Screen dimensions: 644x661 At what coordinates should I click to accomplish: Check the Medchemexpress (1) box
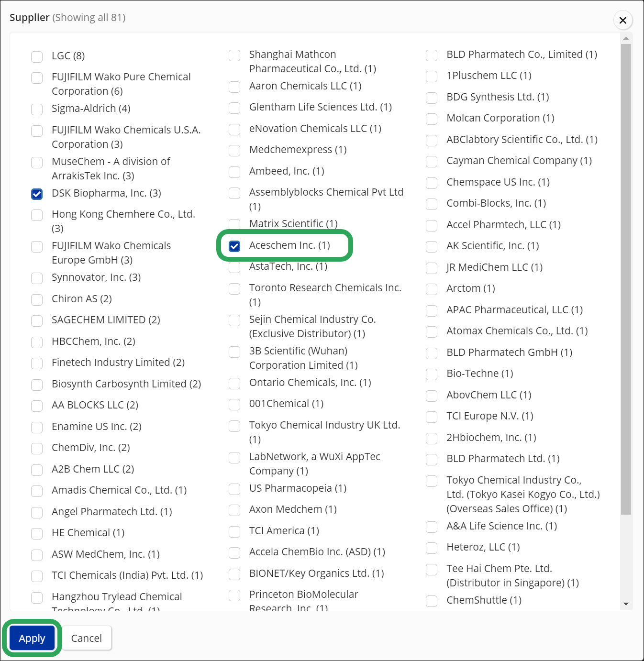click(x=234, y=151)
